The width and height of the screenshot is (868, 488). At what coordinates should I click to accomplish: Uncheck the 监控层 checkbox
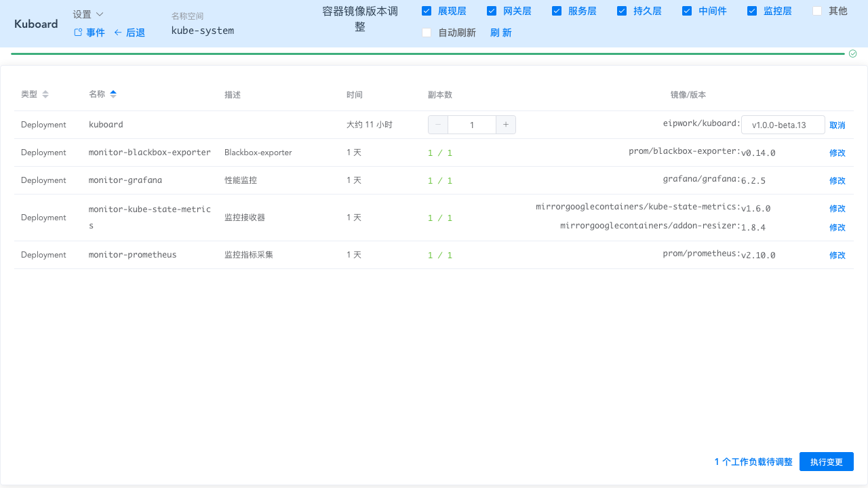pos(752,11)
